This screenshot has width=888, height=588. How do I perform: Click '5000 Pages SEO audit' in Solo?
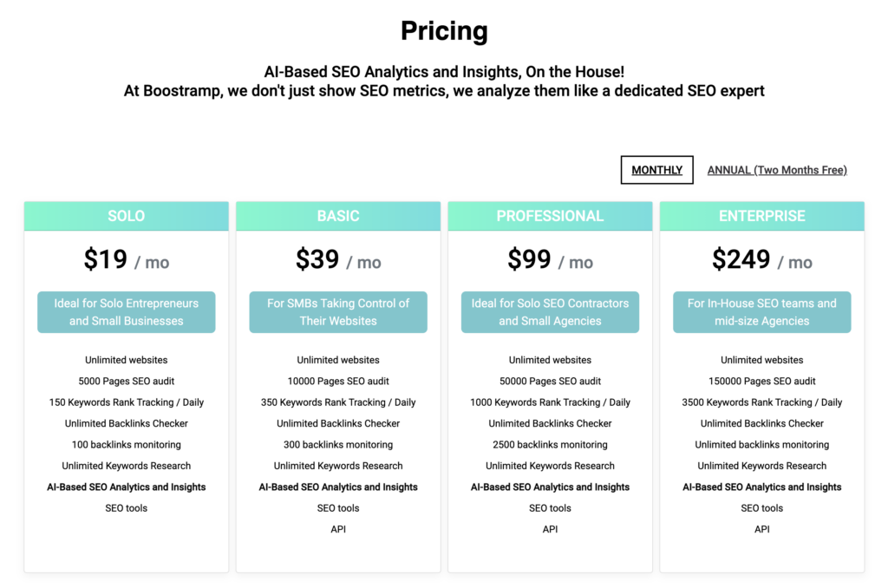click(x=127, y=382)
